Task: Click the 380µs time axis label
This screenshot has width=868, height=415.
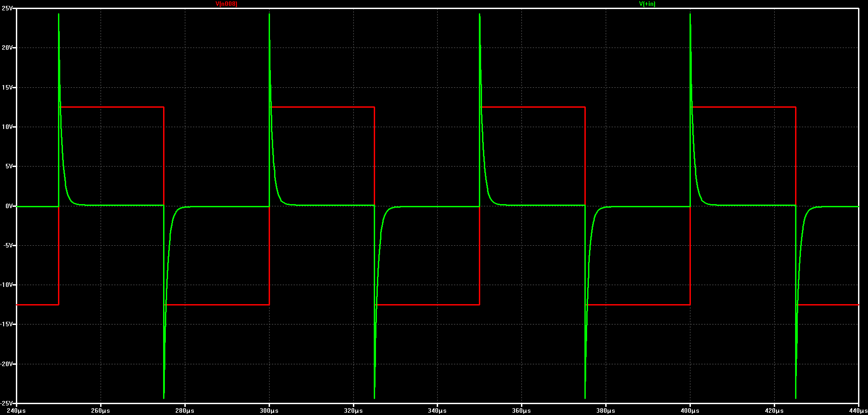Action: click(x=606, y=410)
